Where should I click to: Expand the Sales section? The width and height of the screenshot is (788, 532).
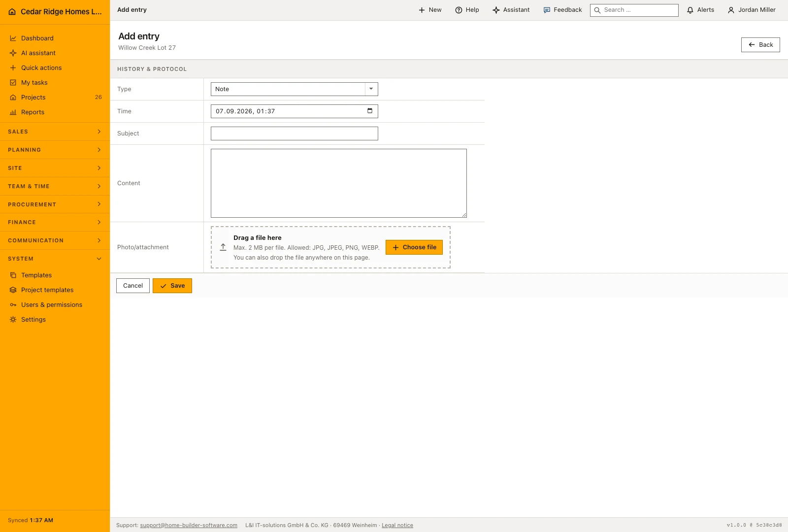[55, 132]
